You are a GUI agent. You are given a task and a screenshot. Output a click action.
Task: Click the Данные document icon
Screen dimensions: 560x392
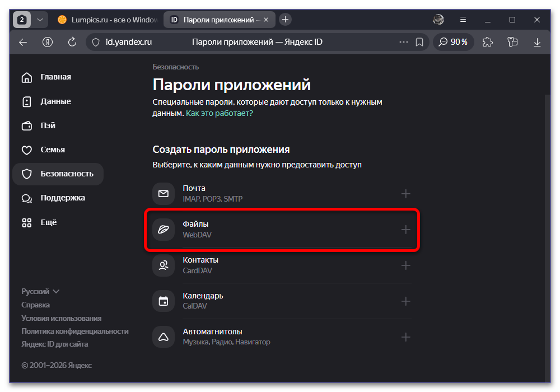27,102
